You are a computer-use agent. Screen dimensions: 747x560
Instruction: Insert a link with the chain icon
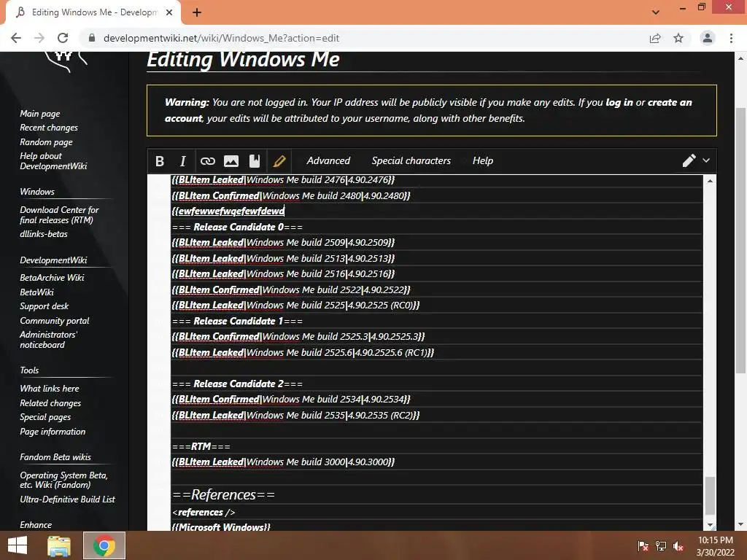[208, 161]
